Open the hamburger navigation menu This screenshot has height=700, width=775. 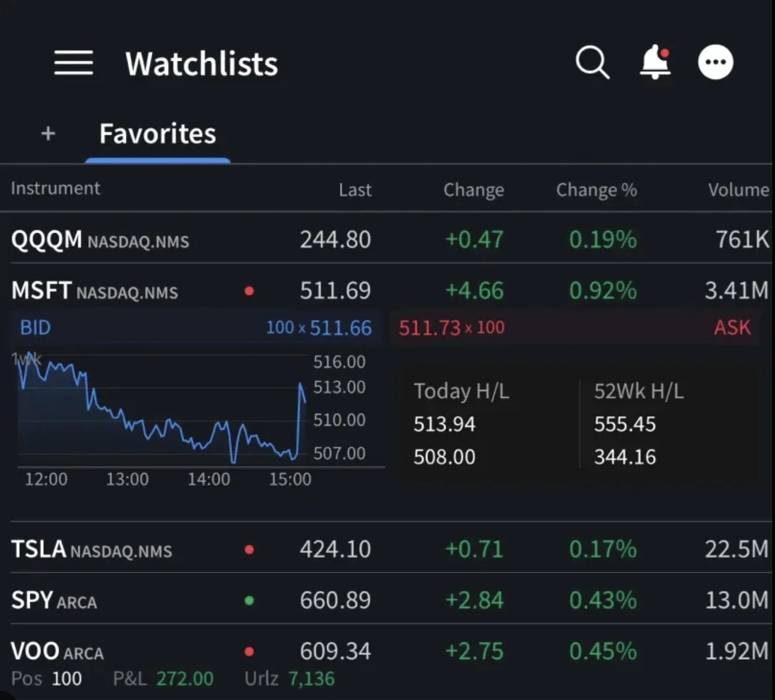click(74, 62)
